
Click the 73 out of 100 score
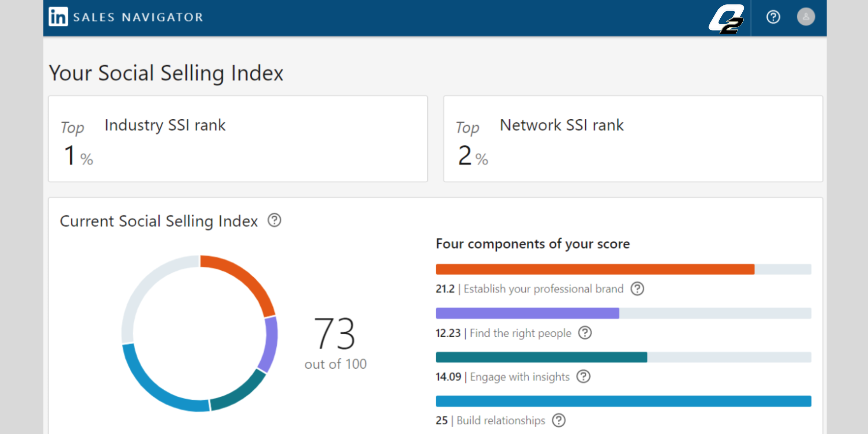click(x=335, y=343)
